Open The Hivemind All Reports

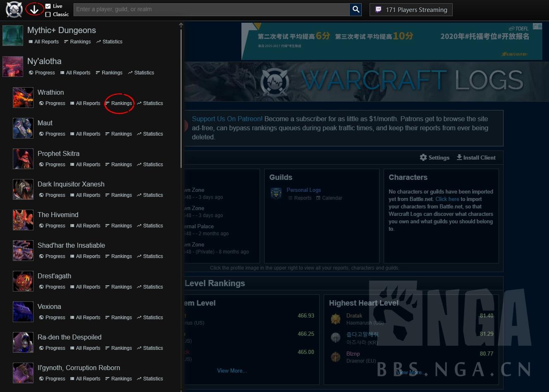85,226
